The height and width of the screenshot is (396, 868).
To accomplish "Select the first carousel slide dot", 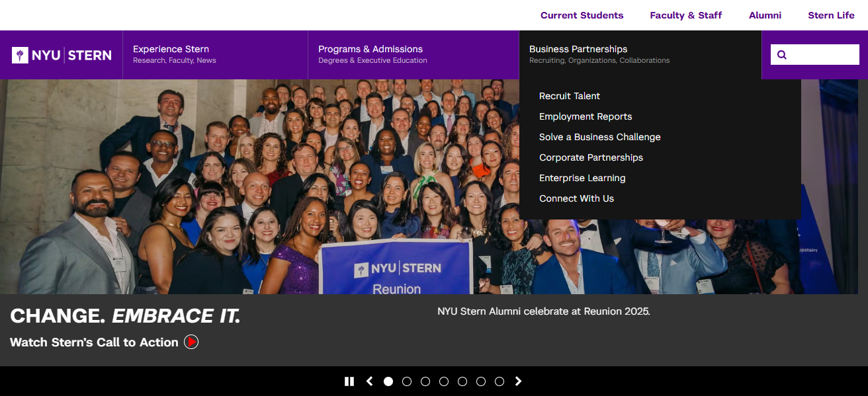I will (x=388, y=381).
